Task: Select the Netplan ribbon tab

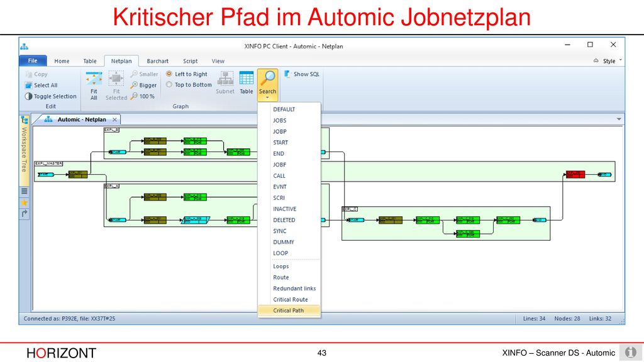Action: coord(121,61)
